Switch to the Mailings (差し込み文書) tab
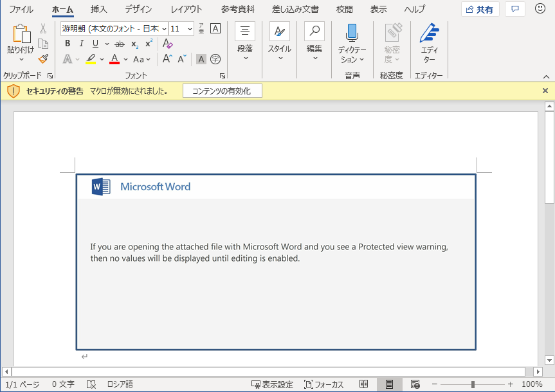555x392 pixels. (295, 9)
